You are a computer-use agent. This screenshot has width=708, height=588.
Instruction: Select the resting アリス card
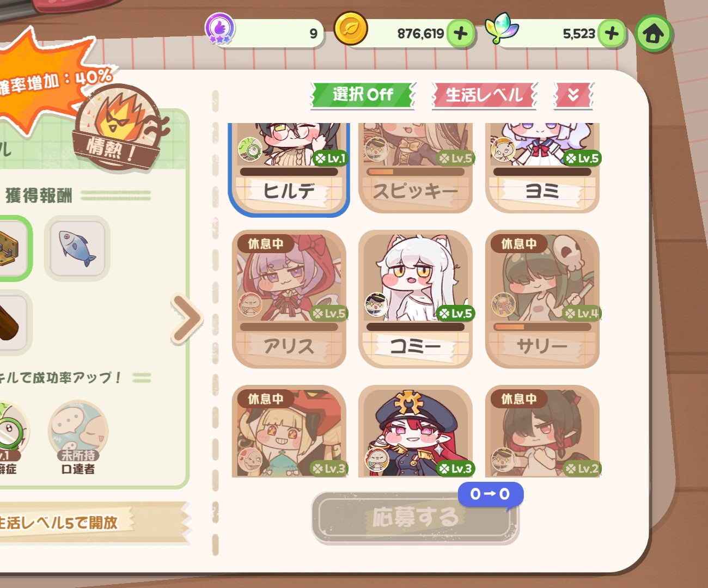(x=289, y=299)
